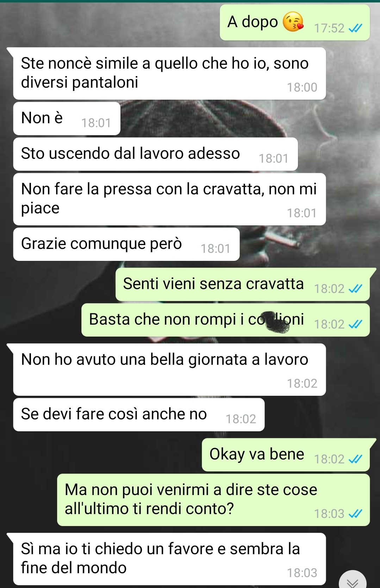380x588 pixels.
Task: Tap the kiss emoji in 'A dopo' message
Action: point(293,22)
